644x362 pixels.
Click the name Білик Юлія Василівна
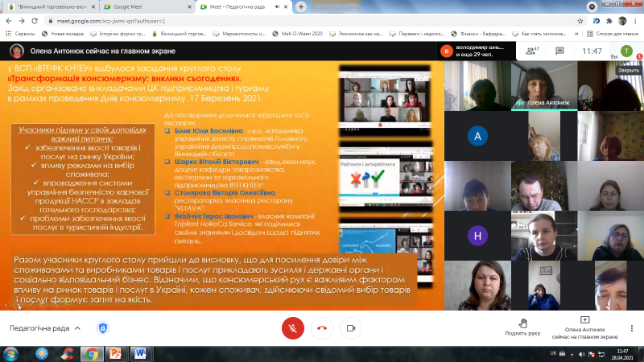tap(208, 131)
